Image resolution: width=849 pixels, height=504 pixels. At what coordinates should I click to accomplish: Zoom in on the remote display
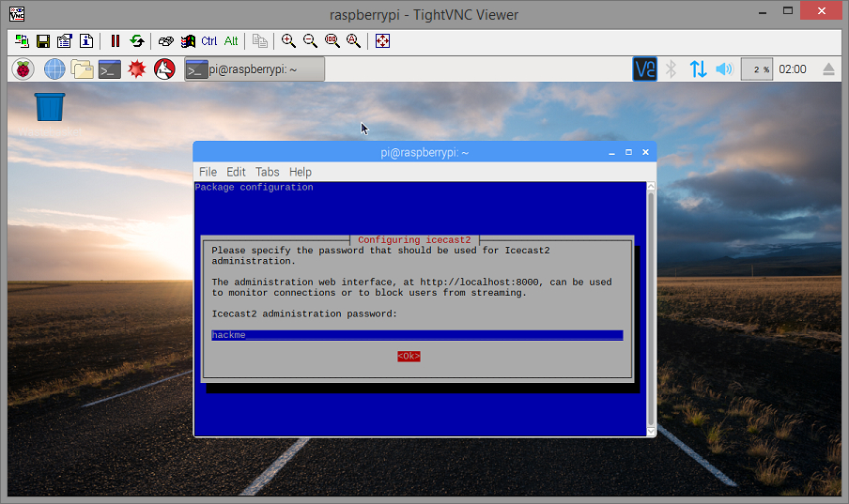[x=288, y=41]
